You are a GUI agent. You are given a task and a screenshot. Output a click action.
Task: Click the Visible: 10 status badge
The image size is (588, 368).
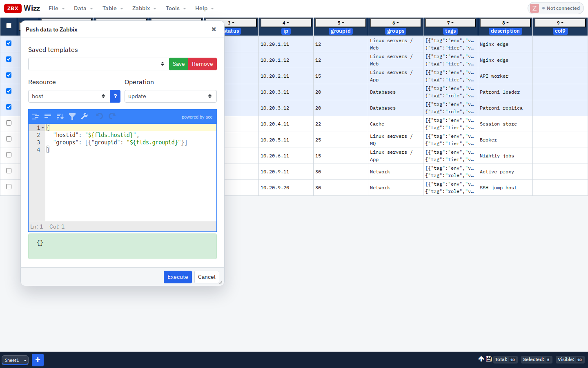click(570, 359)
